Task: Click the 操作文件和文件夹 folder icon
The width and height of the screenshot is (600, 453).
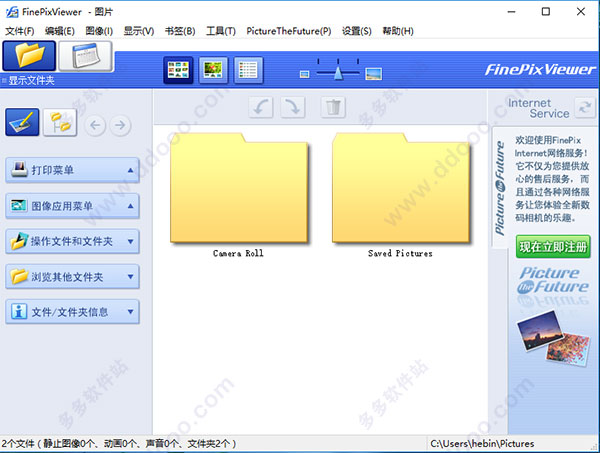Action: [x=19, y=241]
